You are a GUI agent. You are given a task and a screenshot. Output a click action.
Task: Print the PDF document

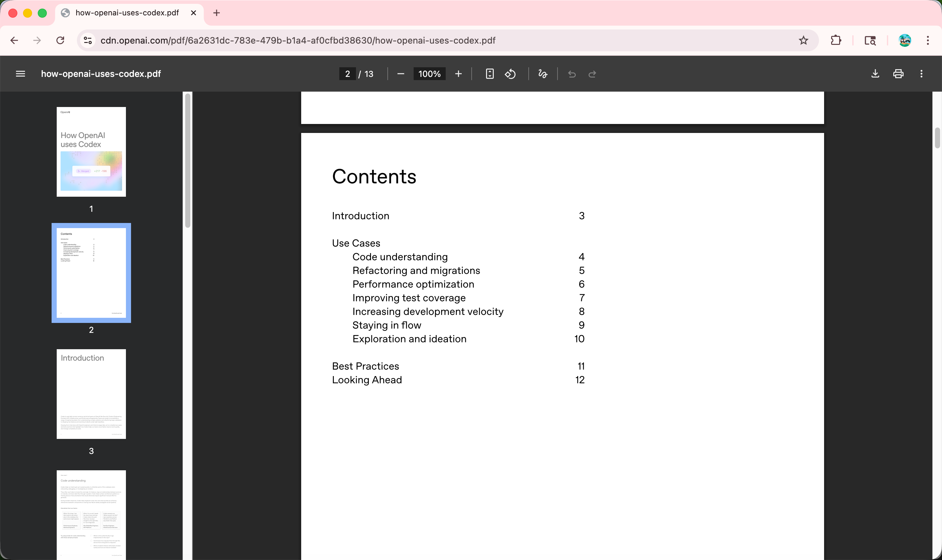pos(898,74)
